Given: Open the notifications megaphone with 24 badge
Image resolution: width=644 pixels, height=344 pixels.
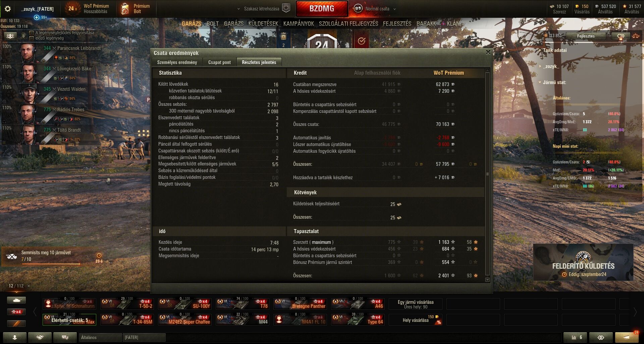Looking at the screenshot, I should (626, 337).
